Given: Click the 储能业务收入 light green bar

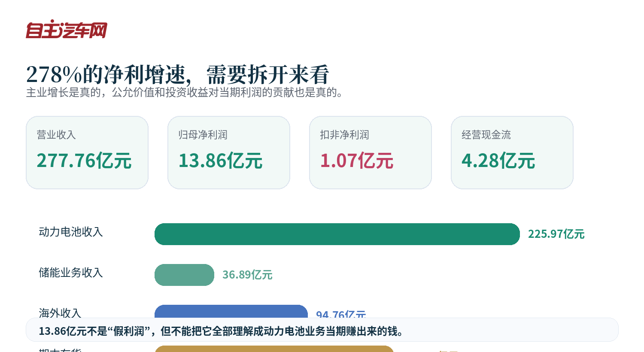Looking at the screenshot, I should pyautogui.click(x=184, y=275).
